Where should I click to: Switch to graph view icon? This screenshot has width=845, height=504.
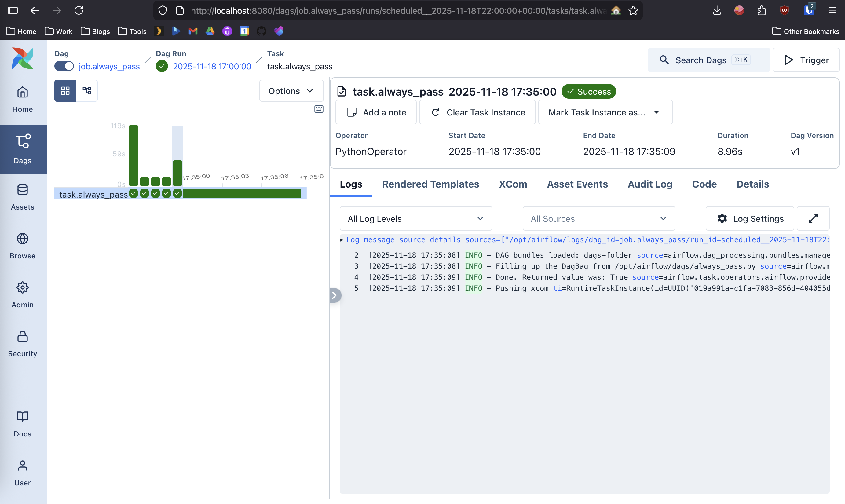(x=86, y=91)
